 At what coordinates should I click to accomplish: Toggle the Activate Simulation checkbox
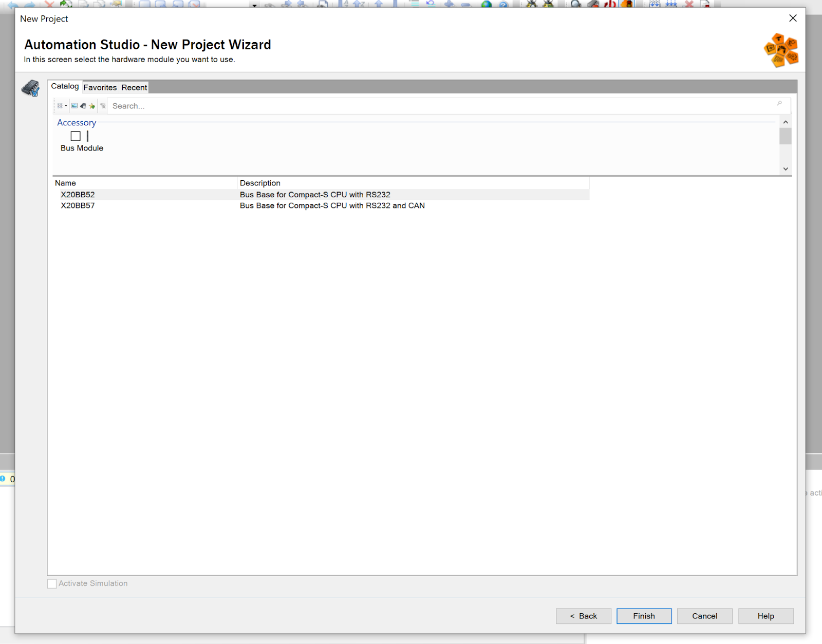[x=52, y=583]
